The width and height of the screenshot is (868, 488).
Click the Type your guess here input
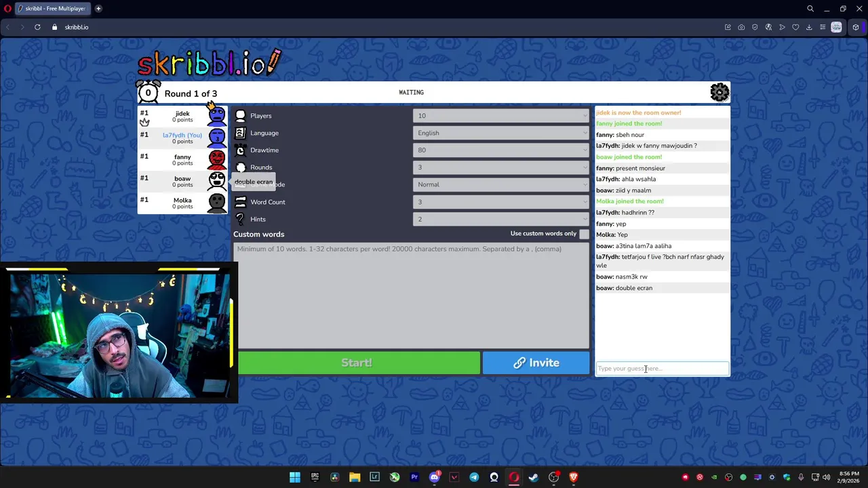(x=662, y=369)
